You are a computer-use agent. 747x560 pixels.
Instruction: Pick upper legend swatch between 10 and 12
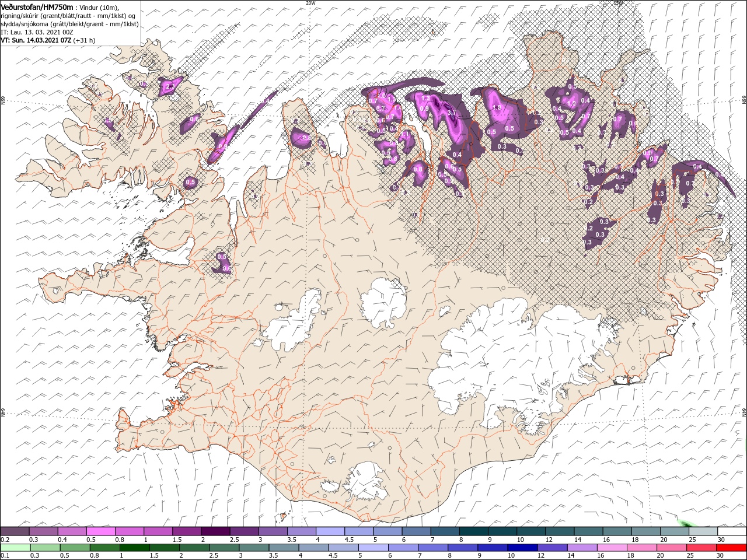coord(531,531)
